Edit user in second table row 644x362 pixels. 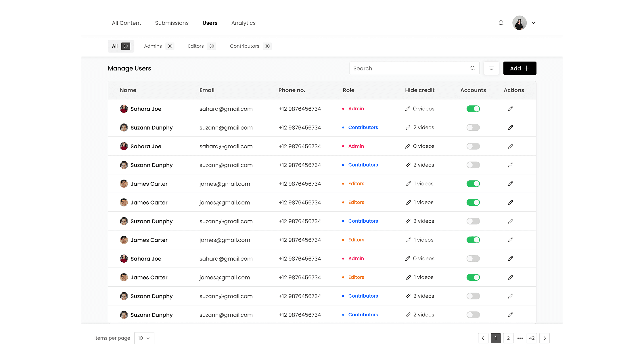(x=510, y=128)
